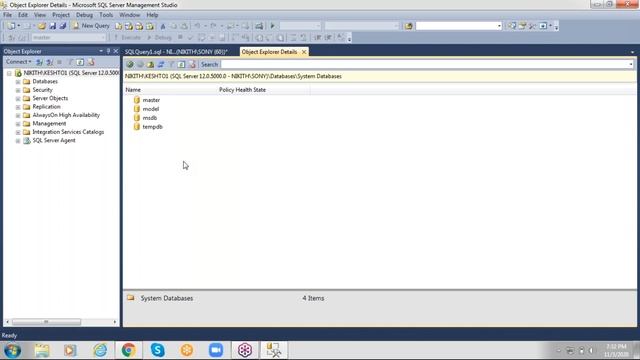Collapse the NIKITH\KESHTO1 server node
The height and width of the screenshot is (360, 640).
pyautogui.click(x=9, y=73)
